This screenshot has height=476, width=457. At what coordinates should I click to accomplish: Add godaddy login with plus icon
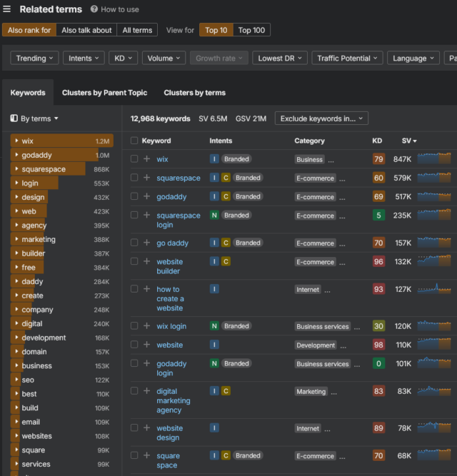[x=146, y=363]
